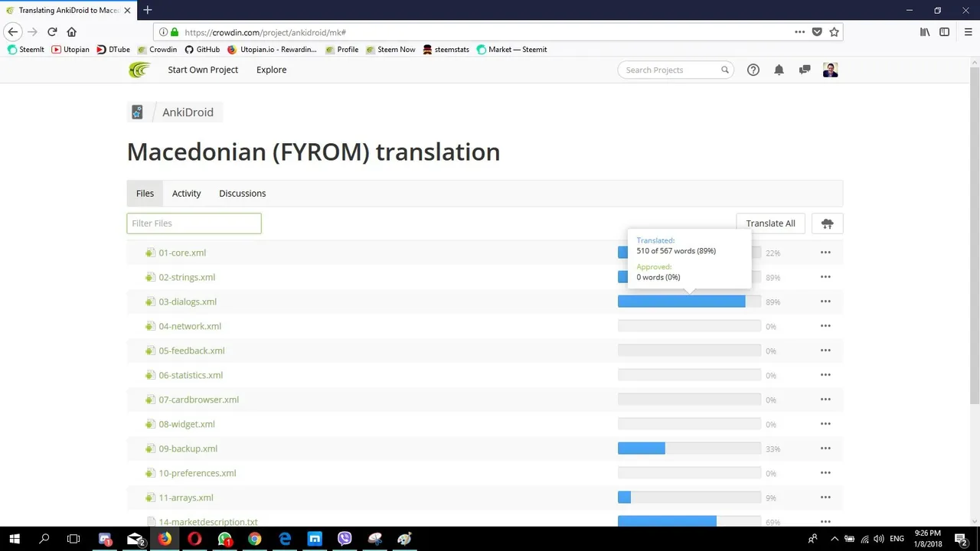Open 02-strings.xml file link
This screenshot has width=980, height=551.
pos(187,277)
